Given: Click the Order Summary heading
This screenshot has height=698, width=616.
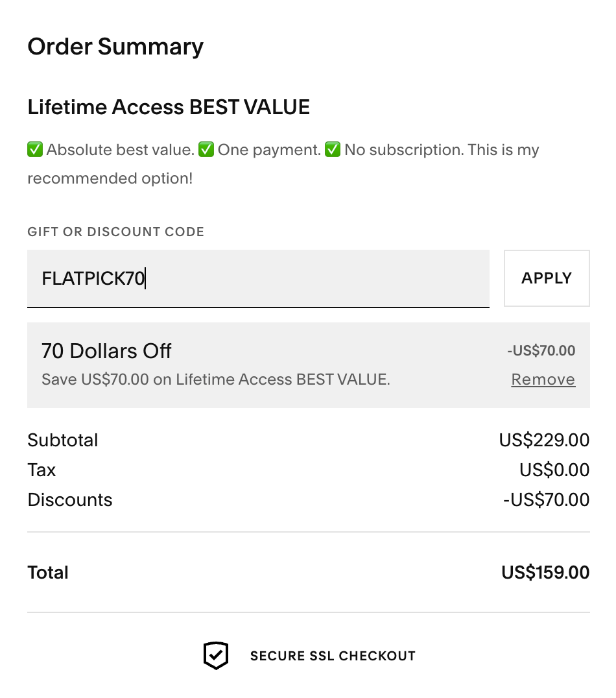Looking at the screenshot, I should (115, 47).
